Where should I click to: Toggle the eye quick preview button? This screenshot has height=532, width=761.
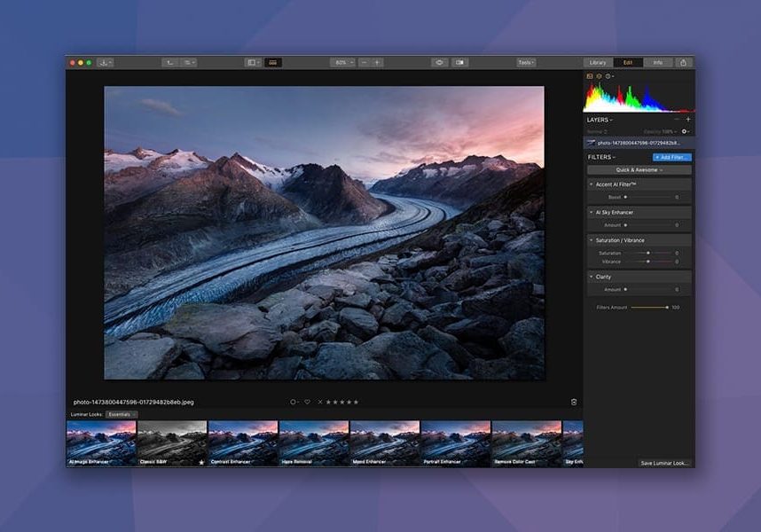pyautogui.click(x=439, y=63)
